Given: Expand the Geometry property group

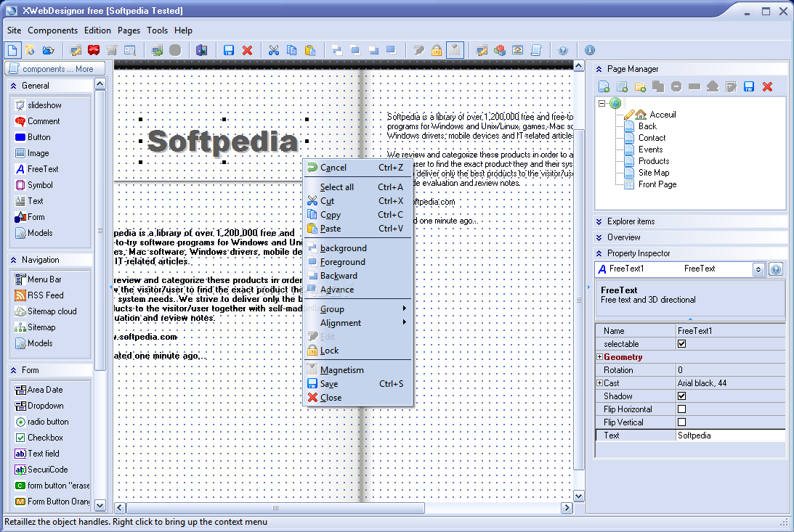Looking at the screenshot, I should tap(599, 357).
